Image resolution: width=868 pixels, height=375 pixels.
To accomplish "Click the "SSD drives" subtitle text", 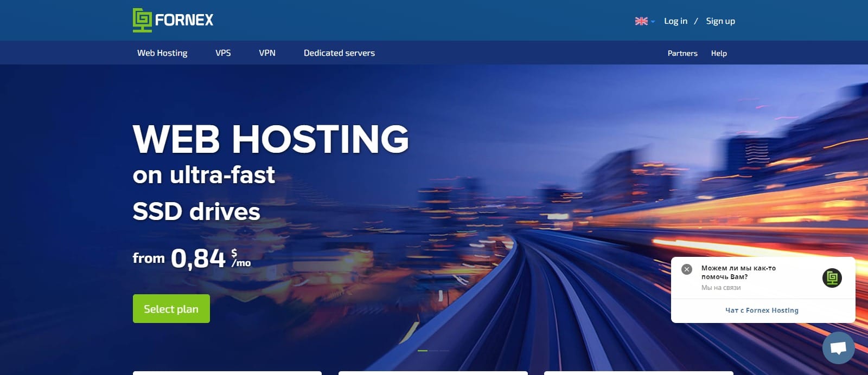I will [x=196, y=211].
